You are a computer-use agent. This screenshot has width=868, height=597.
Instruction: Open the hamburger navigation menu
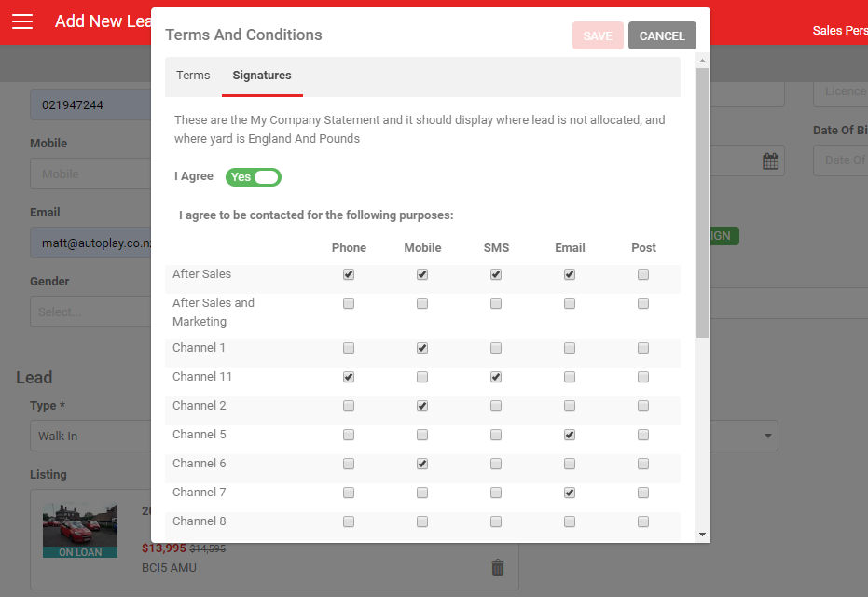coord(22,21)
